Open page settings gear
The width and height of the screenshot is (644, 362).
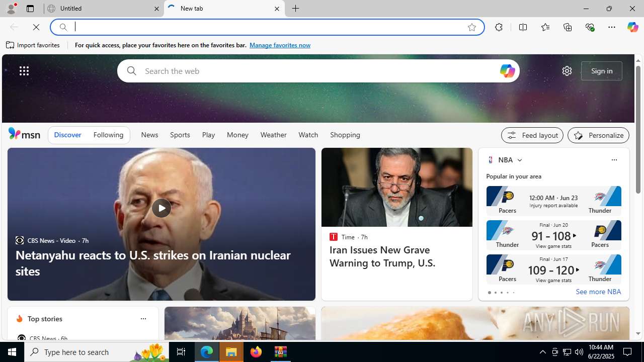point(567,71)
